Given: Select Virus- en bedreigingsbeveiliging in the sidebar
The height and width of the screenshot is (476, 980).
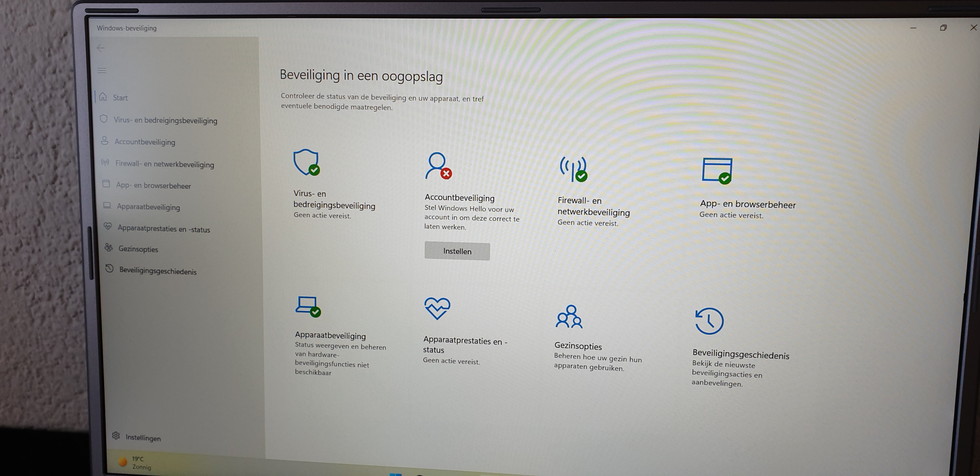Looking at the screenshot, I should pos(165,120).
